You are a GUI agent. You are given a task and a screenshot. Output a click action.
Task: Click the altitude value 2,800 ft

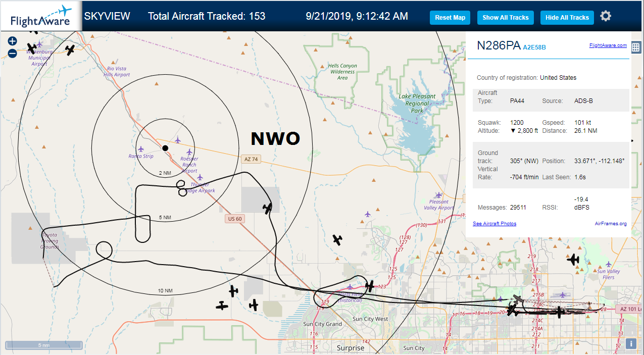tap(524, 131)
